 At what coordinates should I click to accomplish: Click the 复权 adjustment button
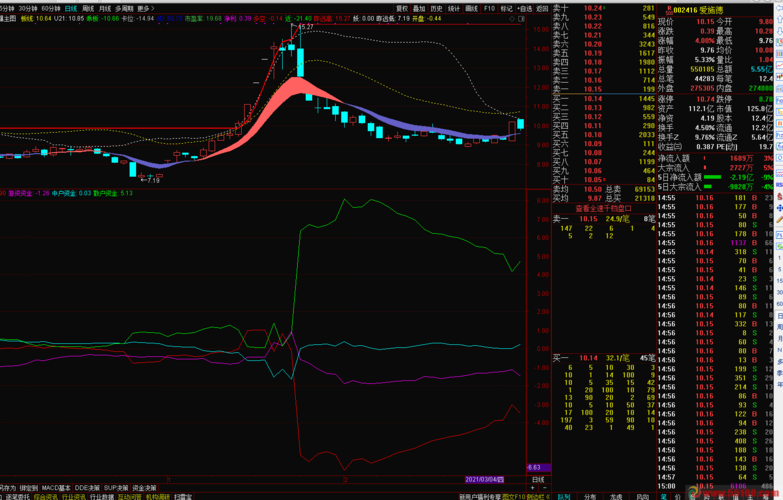click(401, 8)
